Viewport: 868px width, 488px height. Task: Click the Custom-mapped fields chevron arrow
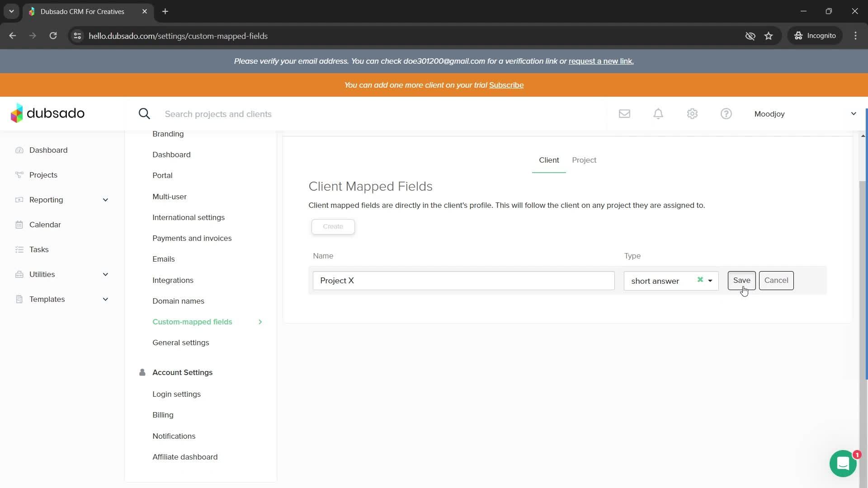coord(260,322)
